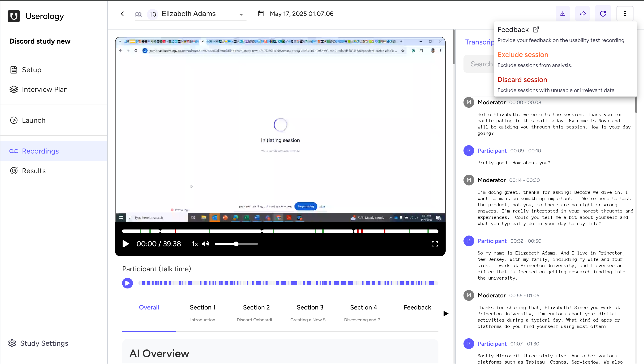Open the Elizabeth Adams participant dropdown
This screenshot has height=364, width=644.
241,14
